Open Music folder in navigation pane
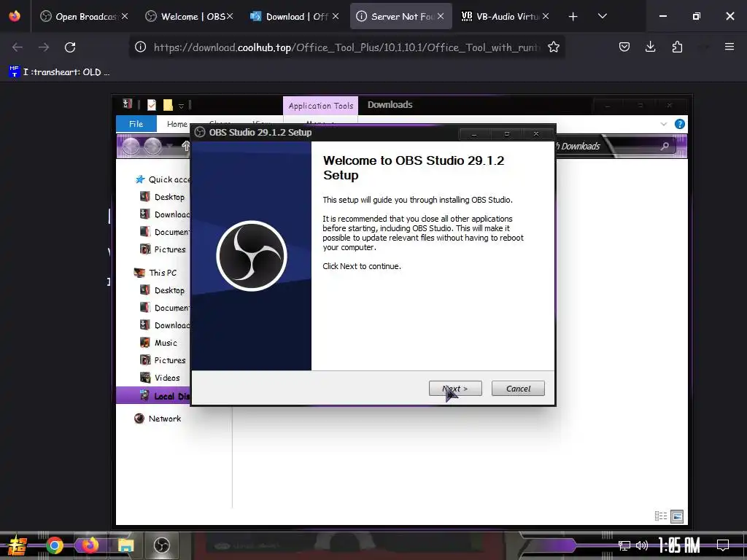 pos(158,343)
